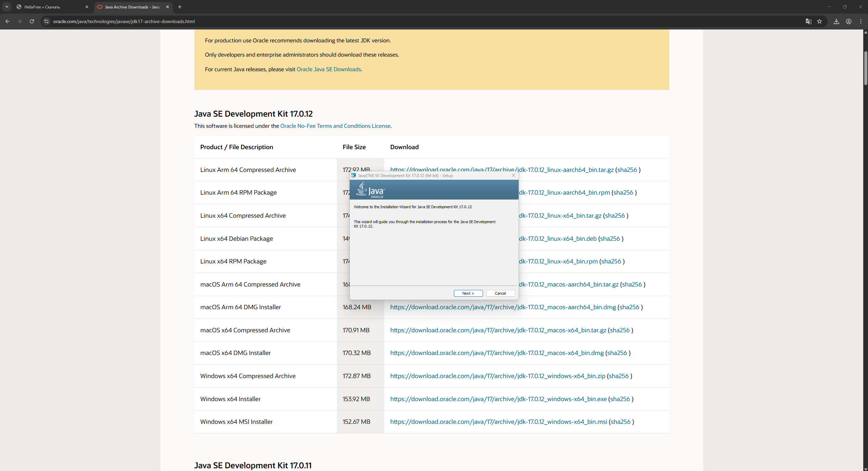The image size is (868, 471).
Task: Download the macOS Arm 64 DMG Installer link
Action: pyautogui.click(x=503, y=307)
